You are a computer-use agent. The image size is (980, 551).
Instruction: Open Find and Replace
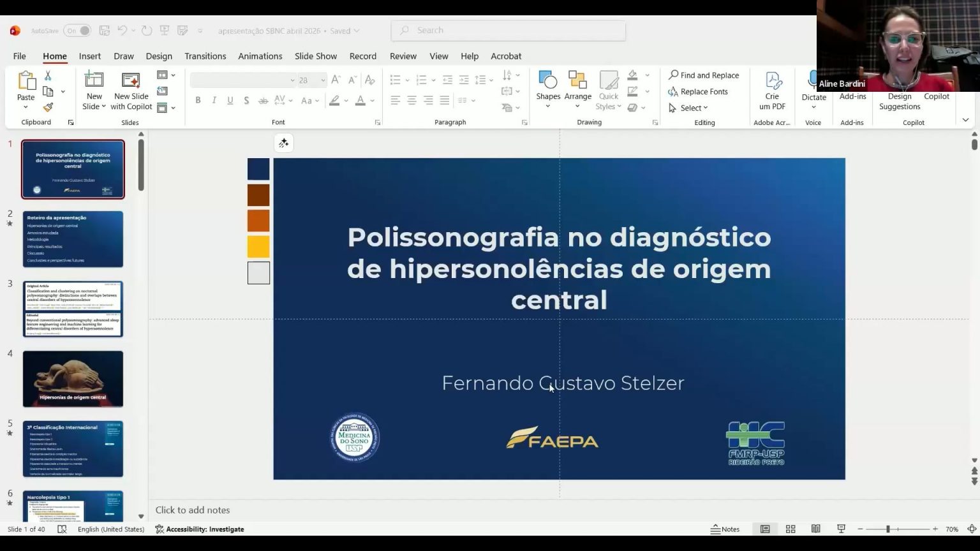(x=703, y=75)
